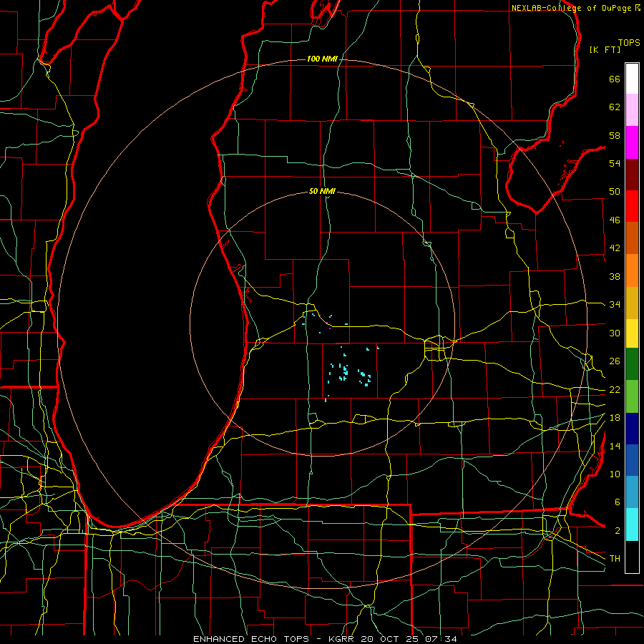Click the [K FT] units label
This screenshot has width=644, height=644.
point(605,49)
